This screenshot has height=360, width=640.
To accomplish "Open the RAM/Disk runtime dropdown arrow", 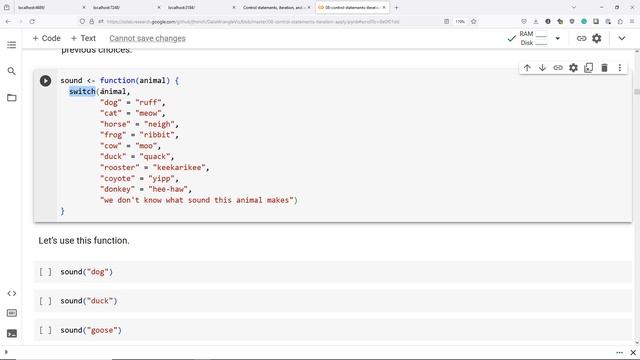I will (x=558, y=38).
